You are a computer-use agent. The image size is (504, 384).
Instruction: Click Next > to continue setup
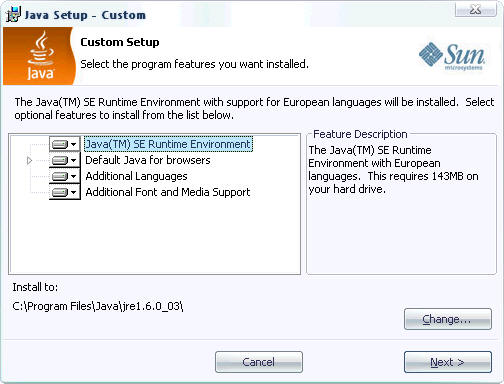coord(448,362)
